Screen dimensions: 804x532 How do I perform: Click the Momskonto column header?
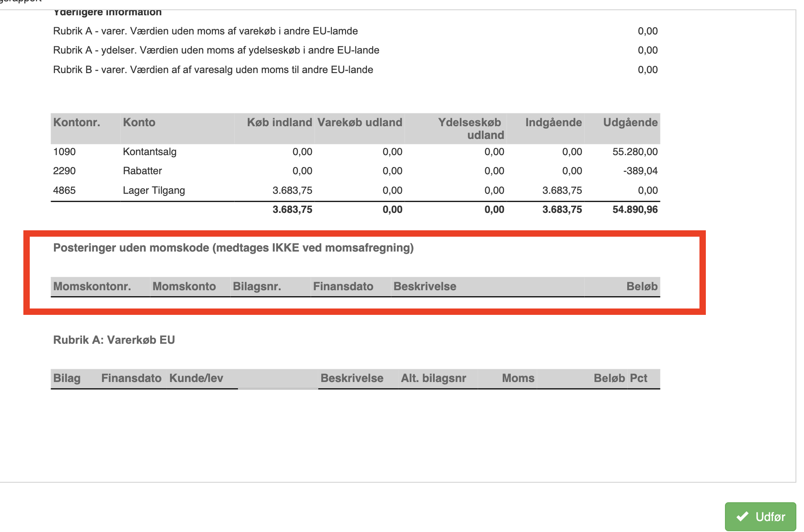[184, 286]
